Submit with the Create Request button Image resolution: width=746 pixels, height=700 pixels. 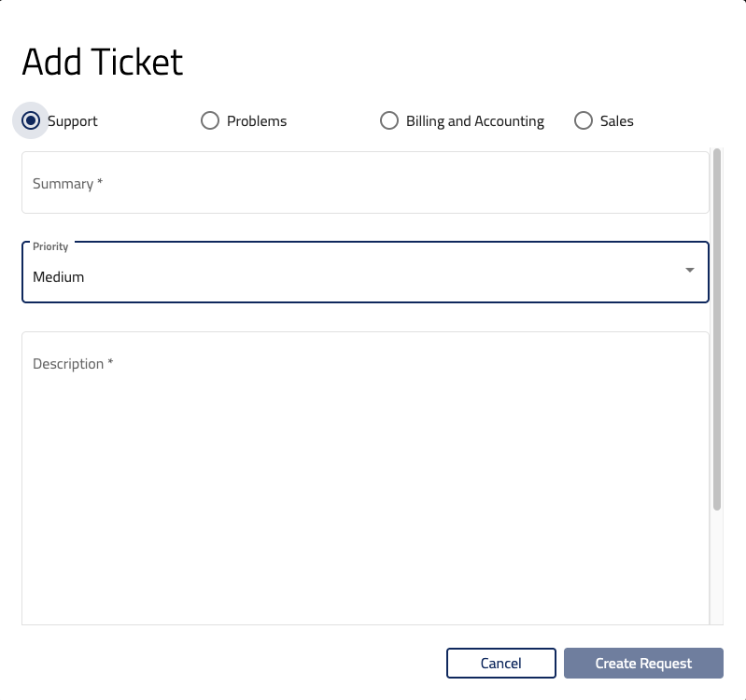[x=643, y=664]
